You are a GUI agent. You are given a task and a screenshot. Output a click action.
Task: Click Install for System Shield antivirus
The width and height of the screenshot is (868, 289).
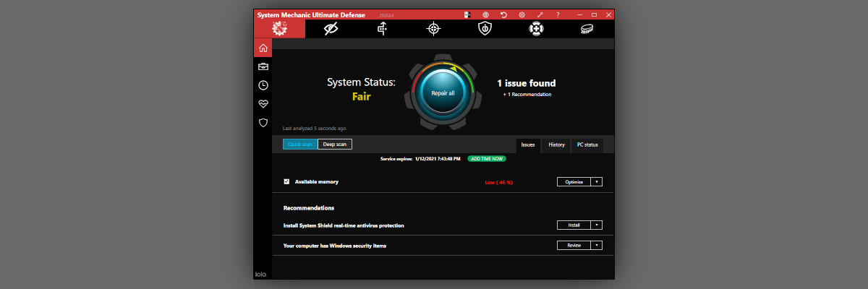pos(574,225)
